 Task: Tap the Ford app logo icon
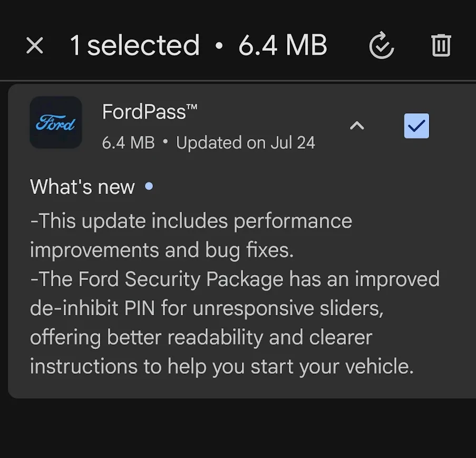(x=56, y=123)
